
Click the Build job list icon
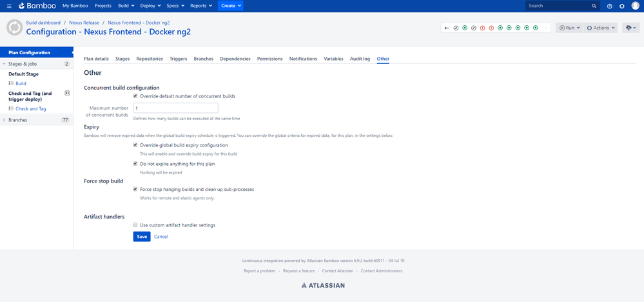click(x=11, y=83)
